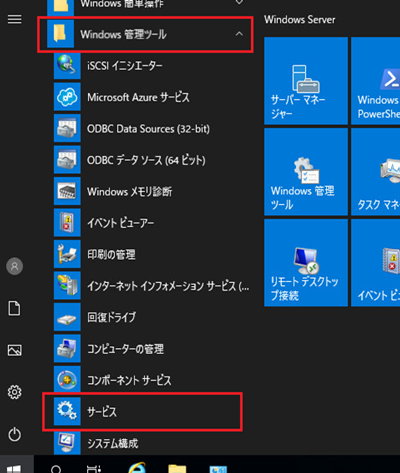Click the 回復ドライブ drive icon

pyautogui.click(x=67, y=317)
